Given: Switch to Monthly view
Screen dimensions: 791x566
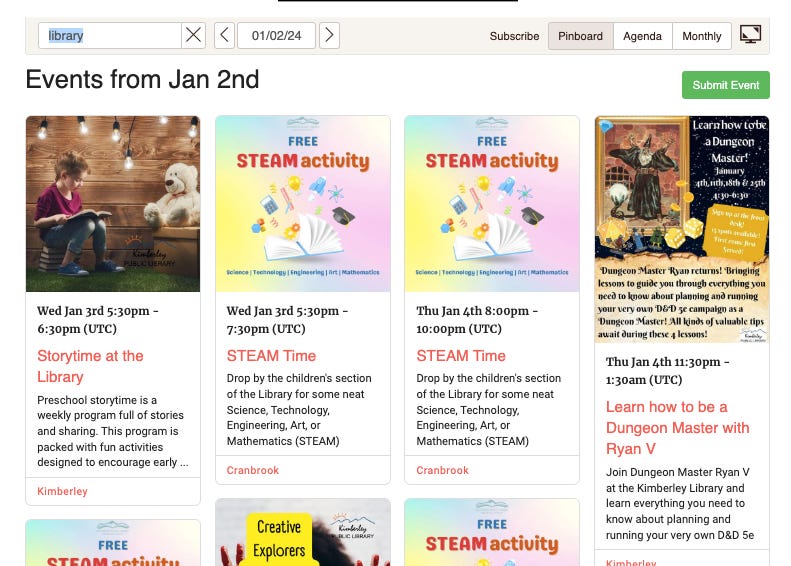Looking at the screenshot, I should [x=702, y=36].
